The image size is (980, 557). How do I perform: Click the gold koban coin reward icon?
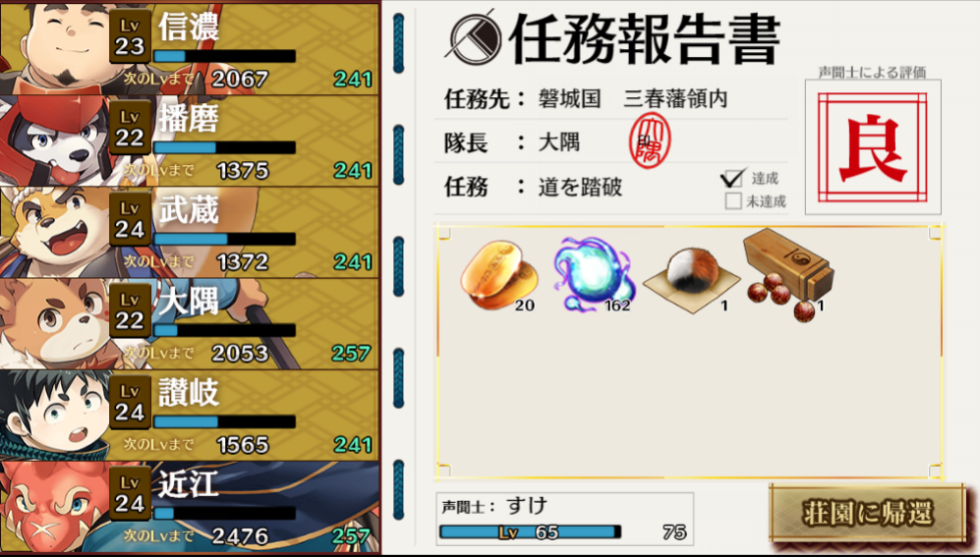pyautogui.click(x=498, y=275)
